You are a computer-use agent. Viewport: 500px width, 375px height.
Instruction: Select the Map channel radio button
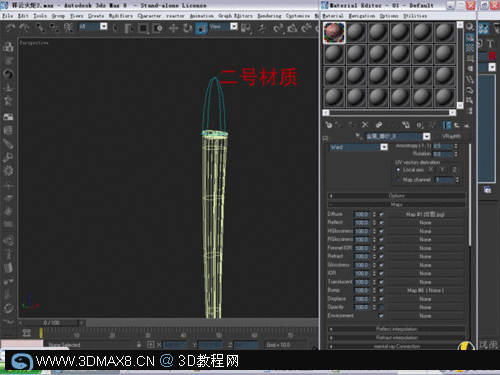pos(398,180)
